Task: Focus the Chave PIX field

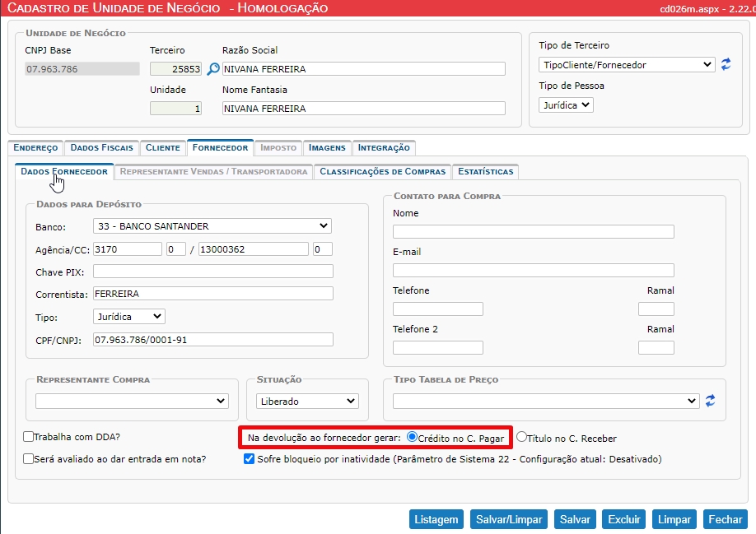Action: (x=213, y=271)
